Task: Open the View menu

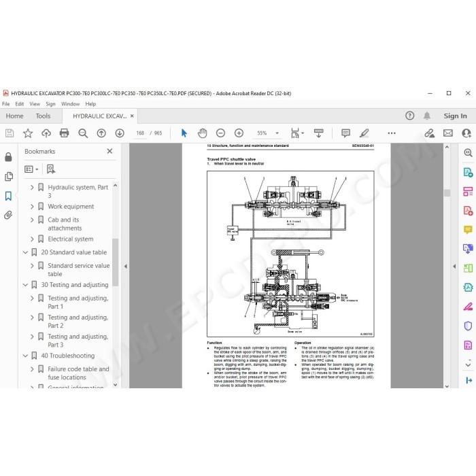Action: [x=35, y=104]
